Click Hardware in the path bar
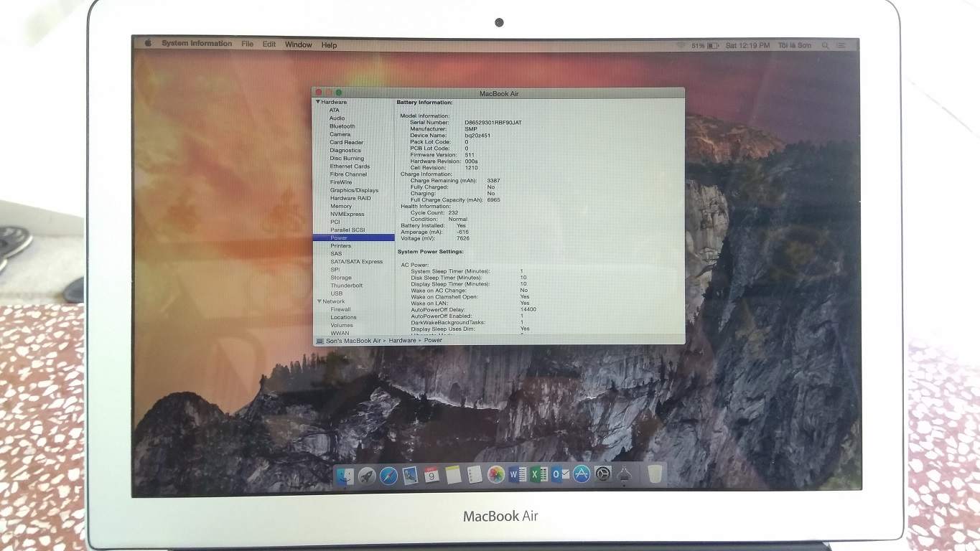The image size is (980, 551). (402, 341)
